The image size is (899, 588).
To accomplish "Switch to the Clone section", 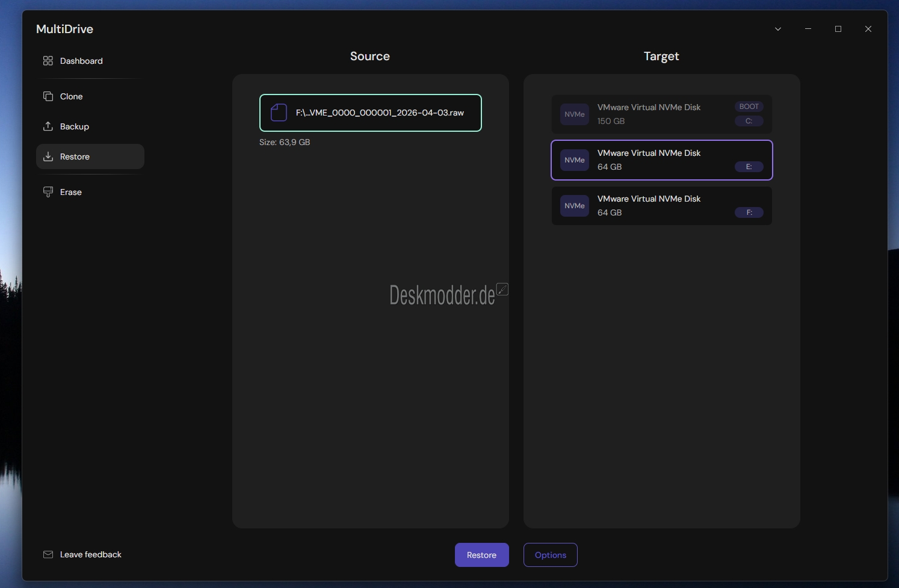I will (72, 96).
